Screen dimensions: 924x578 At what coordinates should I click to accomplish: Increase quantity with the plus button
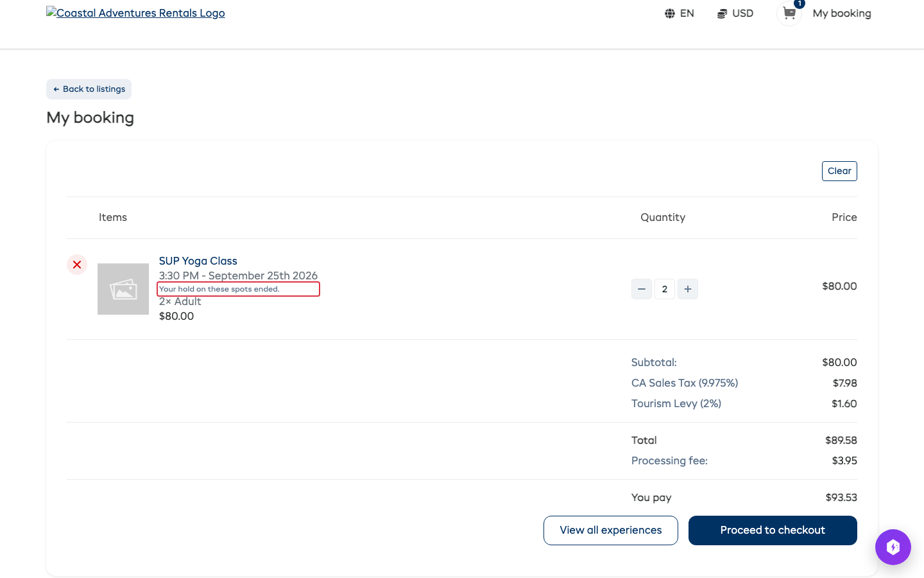pos(688,289)
